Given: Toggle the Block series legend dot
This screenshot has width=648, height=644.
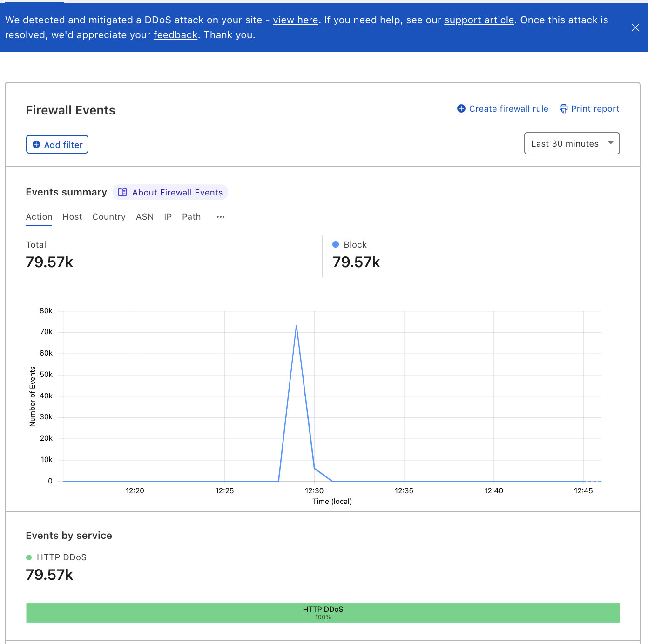Looking at the screenshot, I should tap(336, 244).
